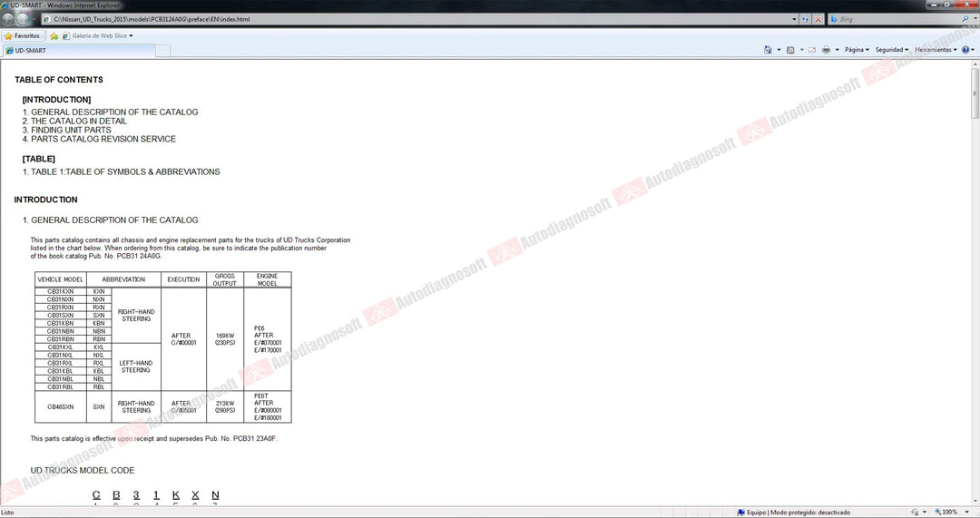980x518 pixels.
Task: Click the TABLE OF CONTENTS heading
Action: (x=59, y=79)
